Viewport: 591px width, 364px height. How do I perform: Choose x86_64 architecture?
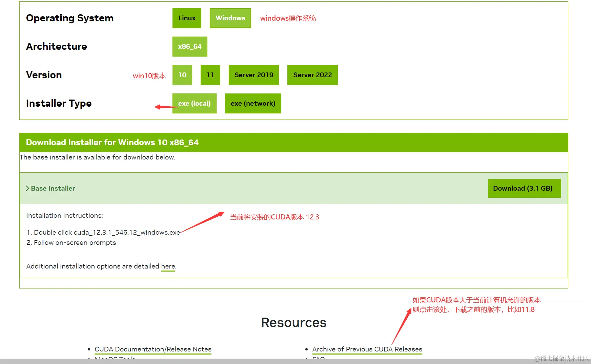tap(190, 47)
